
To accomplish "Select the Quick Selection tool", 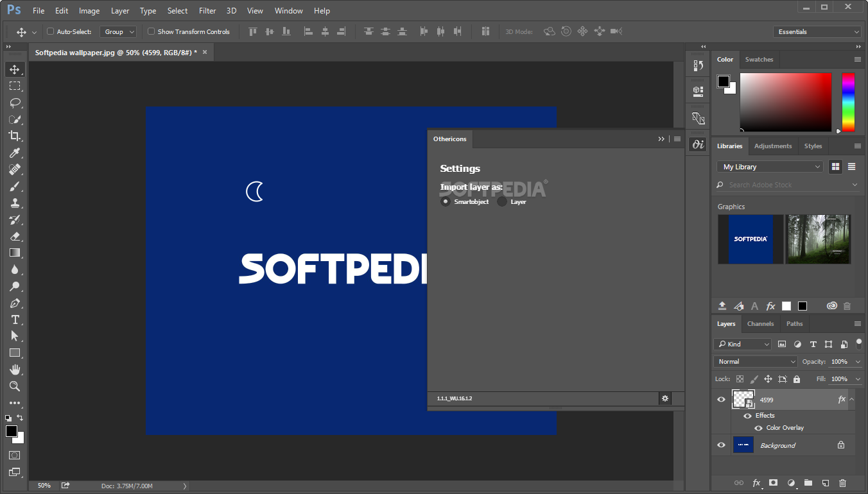I will 14,119.
